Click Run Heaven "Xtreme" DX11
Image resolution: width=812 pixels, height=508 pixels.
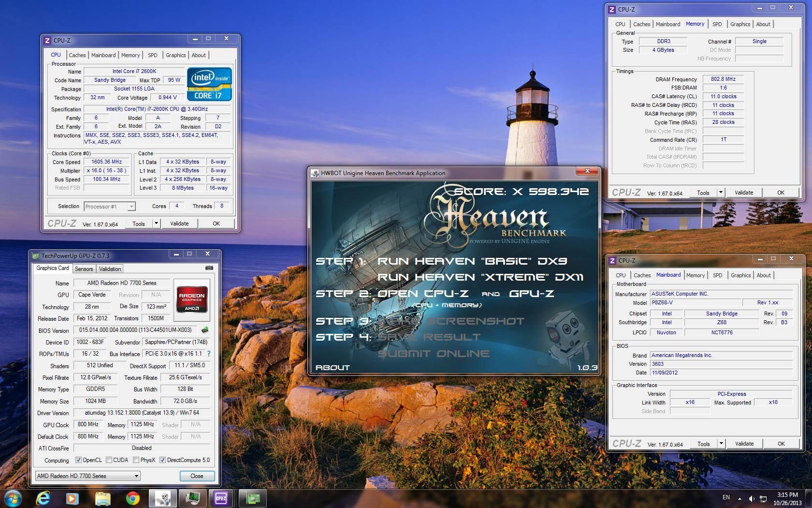pos(480,277)
